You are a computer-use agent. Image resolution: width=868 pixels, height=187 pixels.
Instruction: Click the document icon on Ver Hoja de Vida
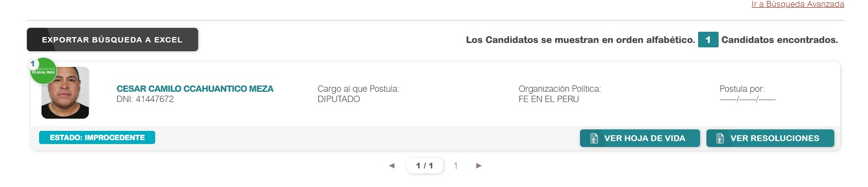[594, 138]
